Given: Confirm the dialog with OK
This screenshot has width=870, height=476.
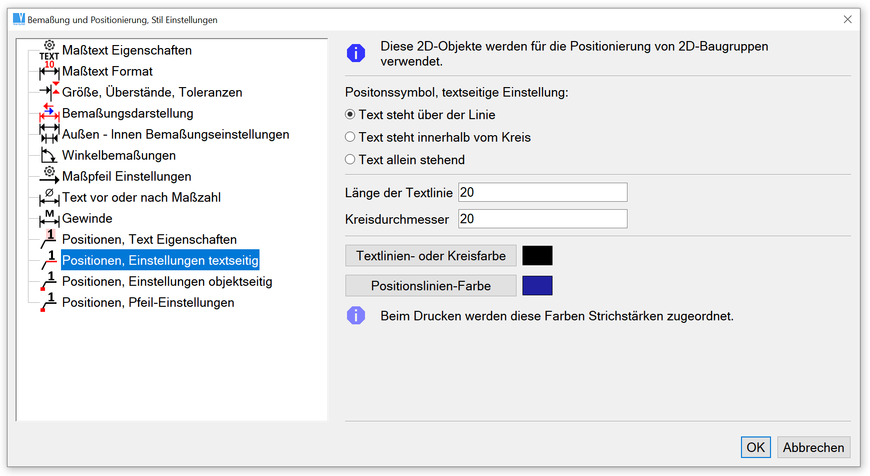Looking at the screenshot, I should pyautogui.click(x=756, y=447).
